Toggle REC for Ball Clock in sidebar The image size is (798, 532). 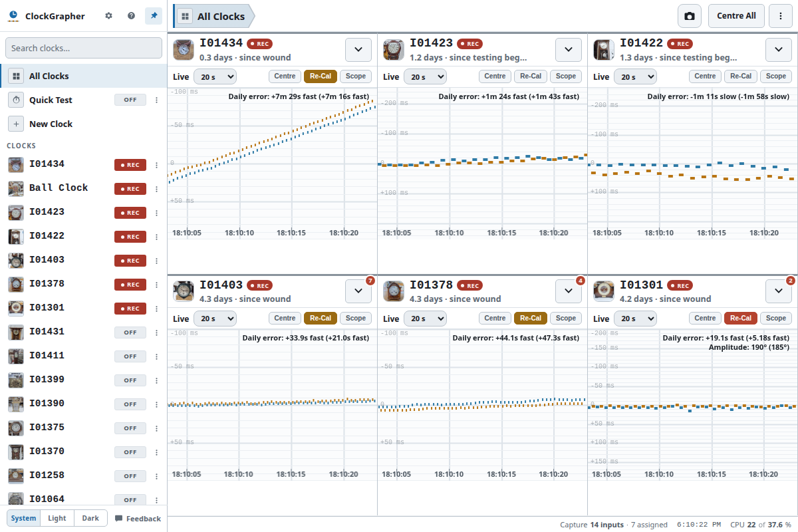point(130,189)
